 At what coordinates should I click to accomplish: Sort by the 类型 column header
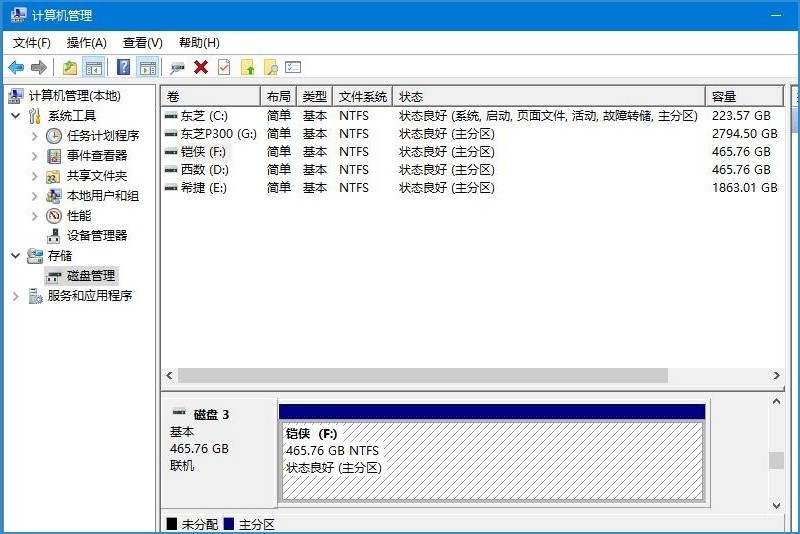[315, 96]
